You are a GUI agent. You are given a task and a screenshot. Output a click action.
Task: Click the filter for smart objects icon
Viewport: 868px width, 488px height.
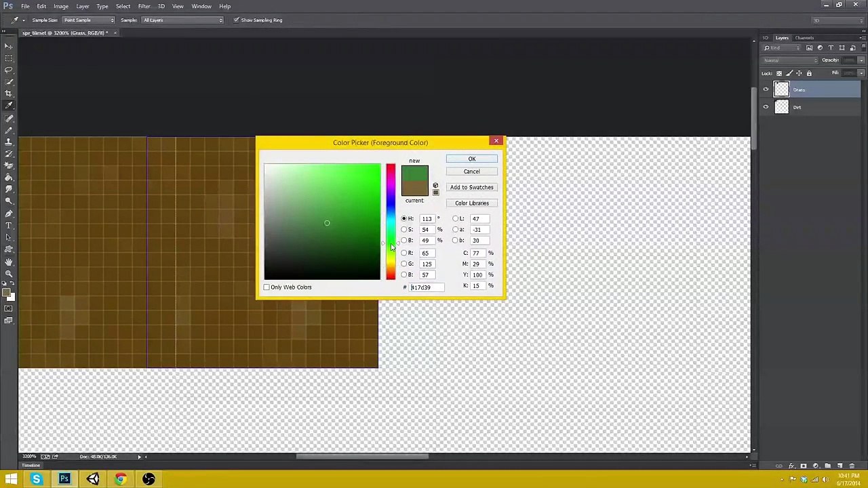pos(852,48)
